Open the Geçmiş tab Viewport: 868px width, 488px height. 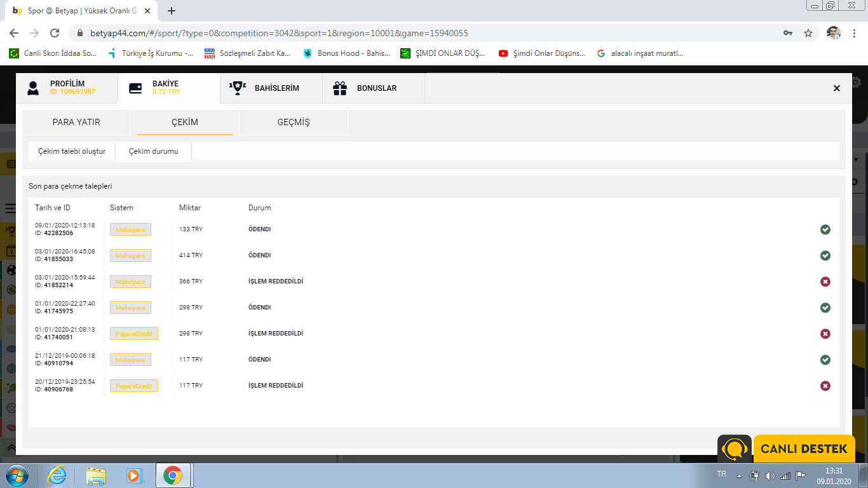click(294, 122)
